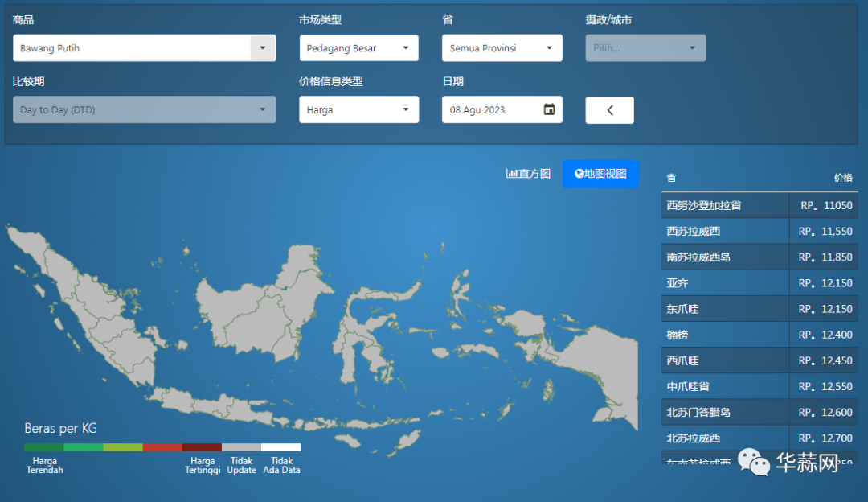868x502 pixels.
Task: Click the 价格 column header
Action: tap(843, 178)
